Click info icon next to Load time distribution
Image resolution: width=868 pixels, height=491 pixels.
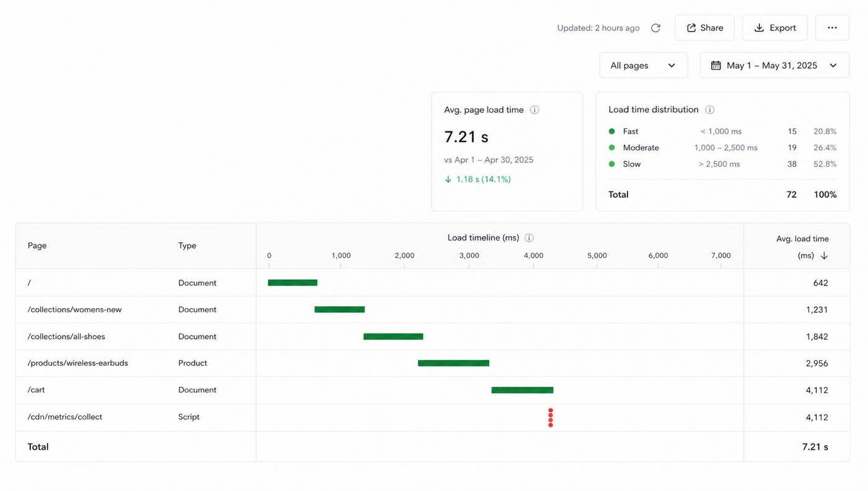(710, 110)
